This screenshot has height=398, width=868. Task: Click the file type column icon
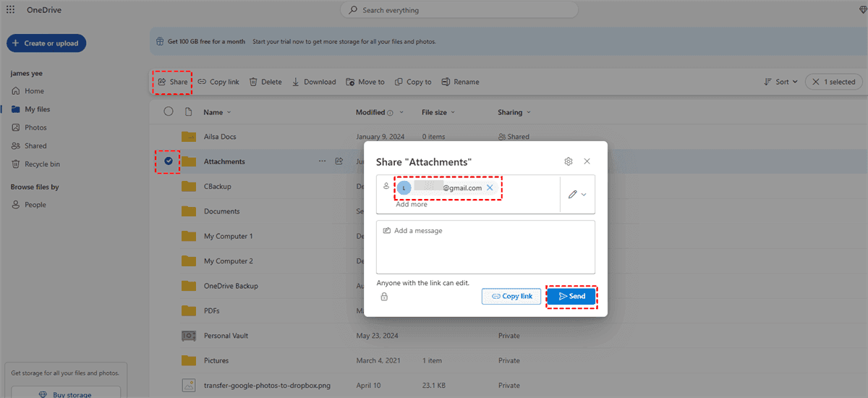[189, 112]
